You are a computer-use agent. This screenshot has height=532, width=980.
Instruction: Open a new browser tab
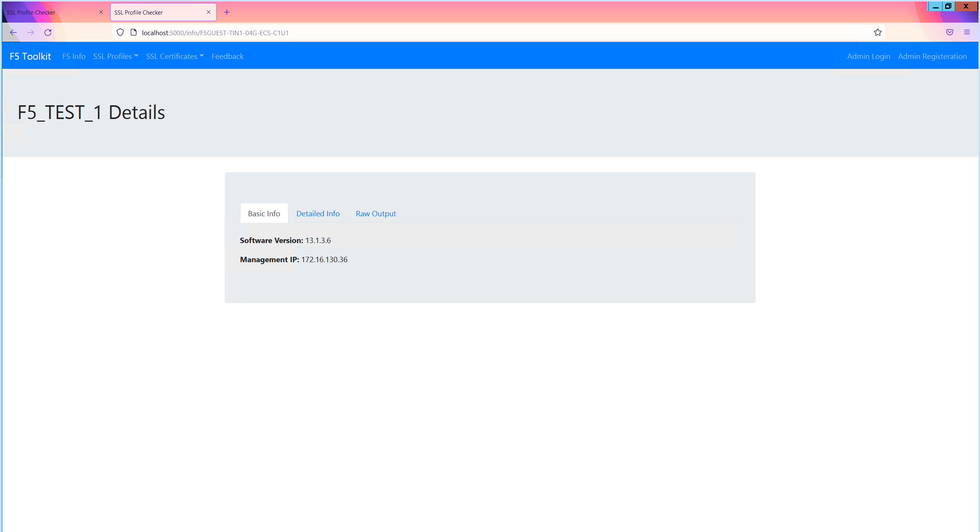tap(227, 12)
